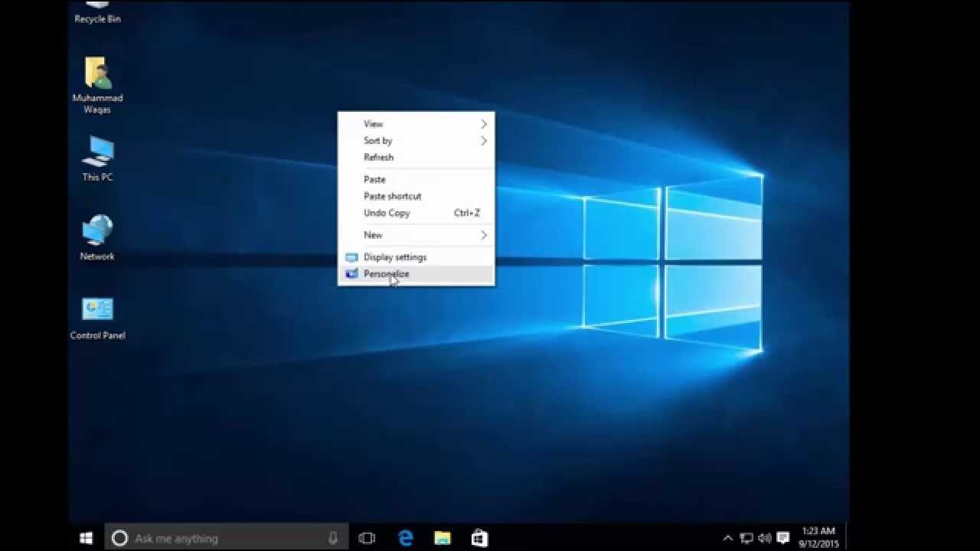Launch Microsoft Edge from the taskbar
The width and height of the screenshot is (980, 551).
pyautogui.click(x=405, y=537)
